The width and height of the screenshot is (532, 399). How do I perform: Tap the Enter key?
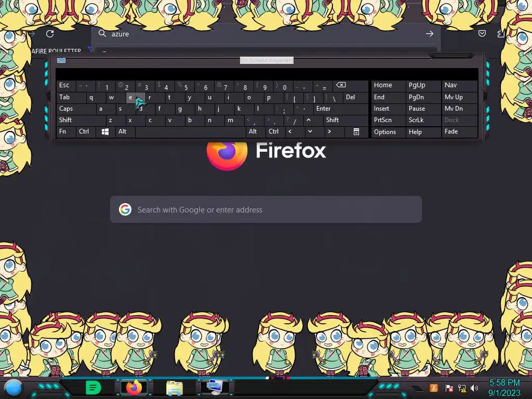(x=341, y=109)
